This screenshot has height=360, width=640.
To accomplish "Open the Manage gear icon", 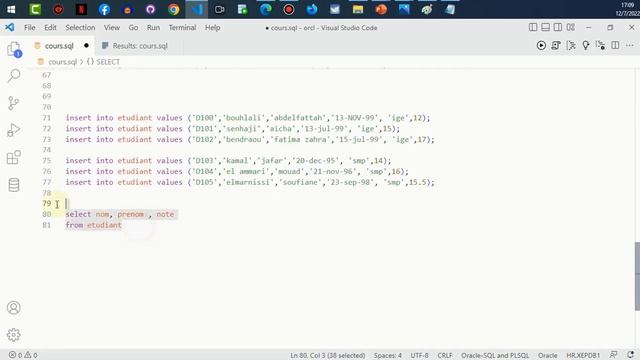I will [x=13, y=335].
